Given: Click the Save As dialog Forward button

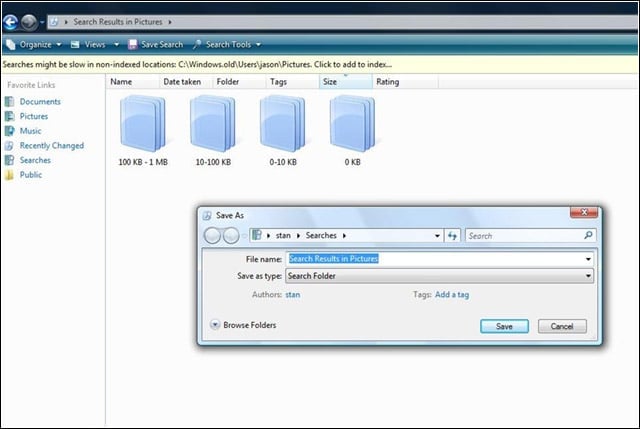Looking at the screenshot, I should click(231, 236).
